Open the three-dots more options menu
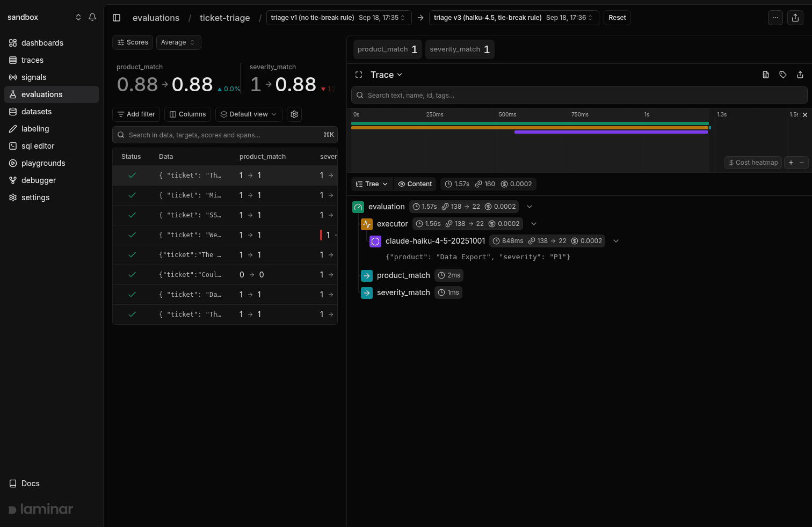 (775, 18)
